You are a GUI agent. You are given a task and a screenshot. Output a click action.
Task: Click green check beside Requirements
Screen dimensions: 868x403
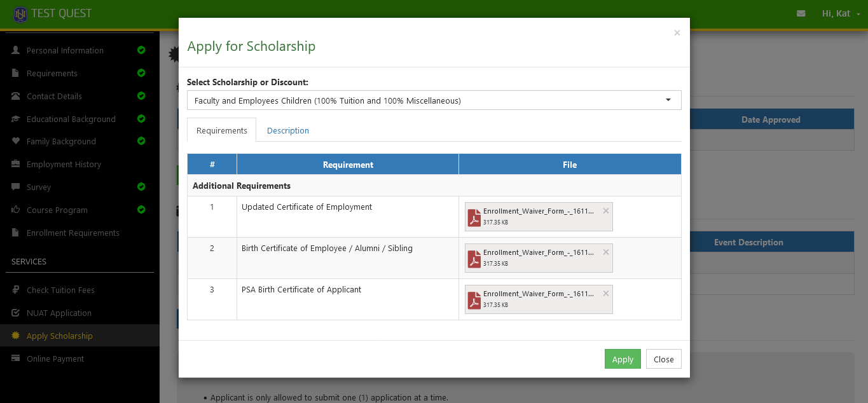click(x=141, y=73)
